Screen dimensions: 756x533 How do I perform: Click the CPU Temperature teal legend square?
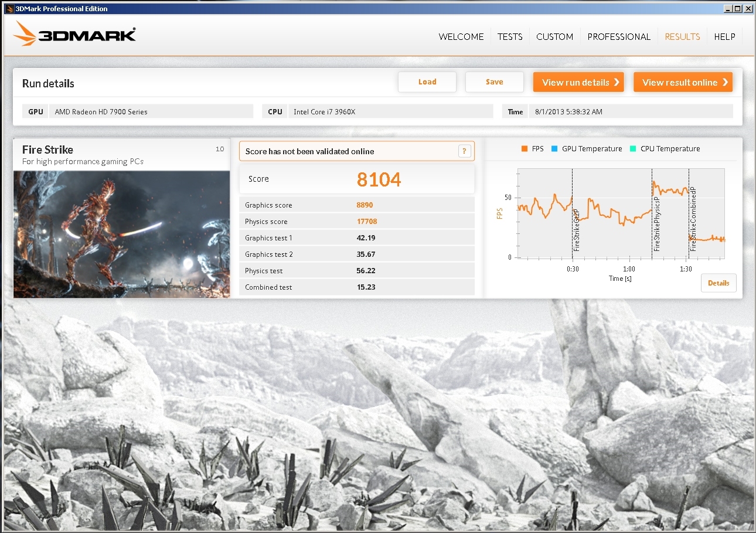click(632, 149)
